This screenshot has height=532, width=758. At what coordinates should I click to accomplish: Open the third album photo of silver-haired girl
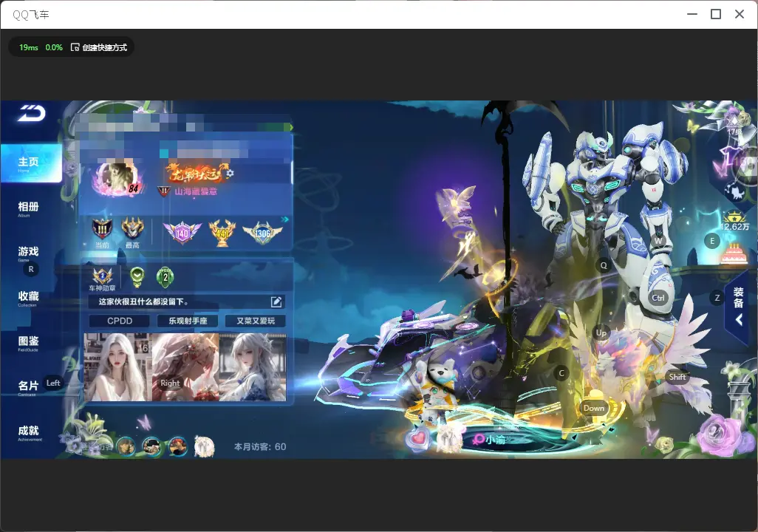253,367
